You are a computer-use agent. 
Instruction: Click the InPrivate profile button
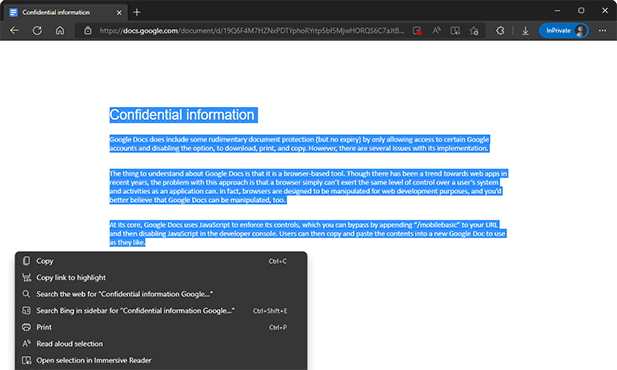563,31
